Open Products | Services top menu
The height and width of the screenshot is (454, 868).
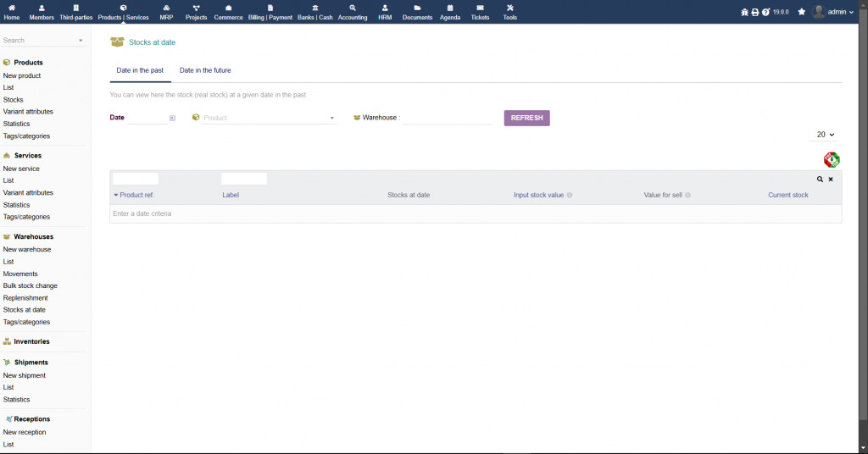click(x=124, y=12)
